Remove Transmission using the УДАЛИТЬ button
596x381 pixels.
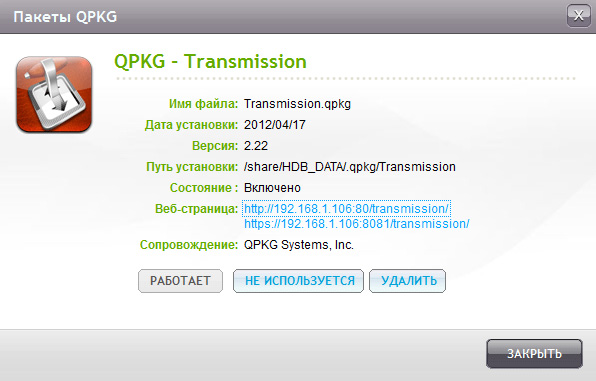coord(407,281)
